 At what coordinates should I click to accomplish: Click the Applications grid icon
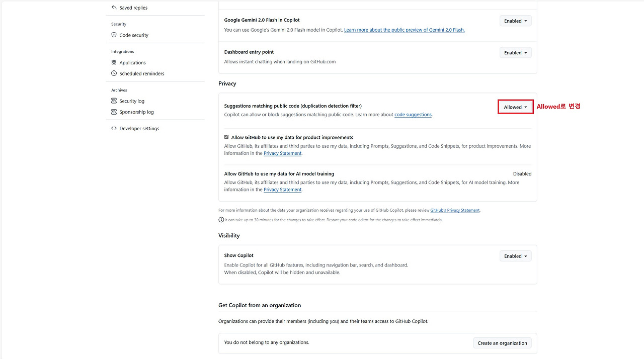pyautogui.click(x=114, y=62)
